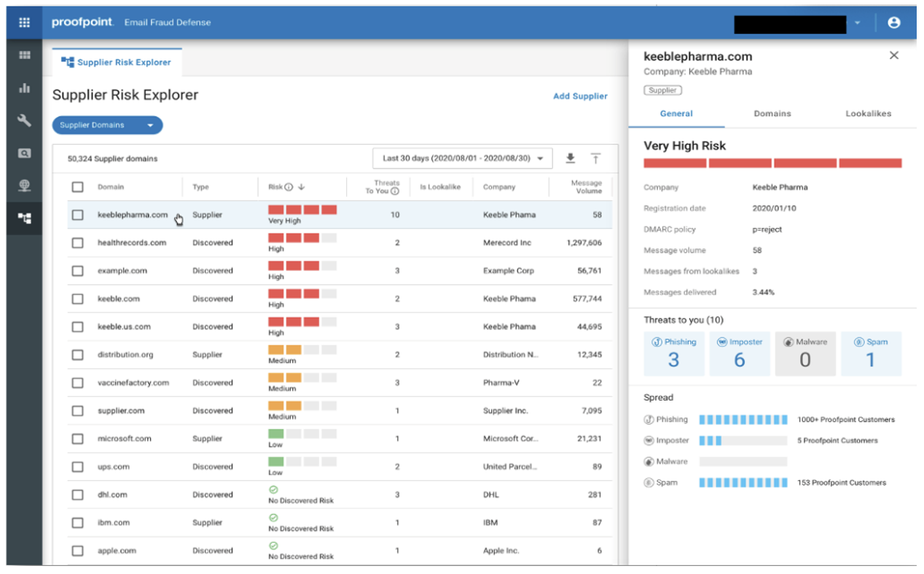
Task: Click the Risk column info icon
Action: coord(289,187)
